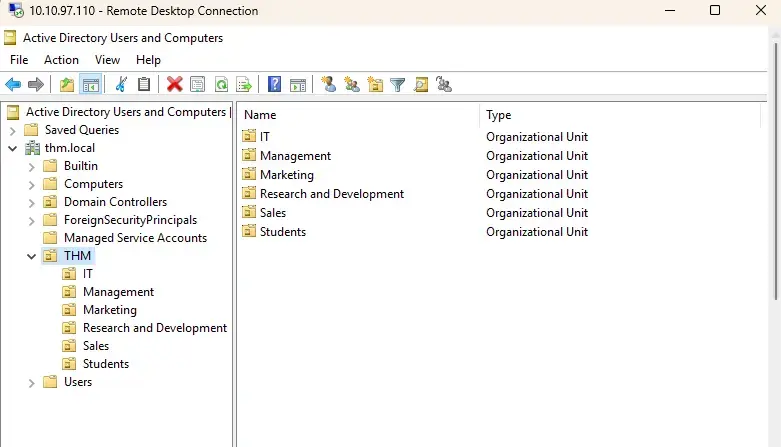The height and width of the screenshot is (447, 781).
Task: Minimize the Remote Desktop Connection window
Action: (670, 10)
